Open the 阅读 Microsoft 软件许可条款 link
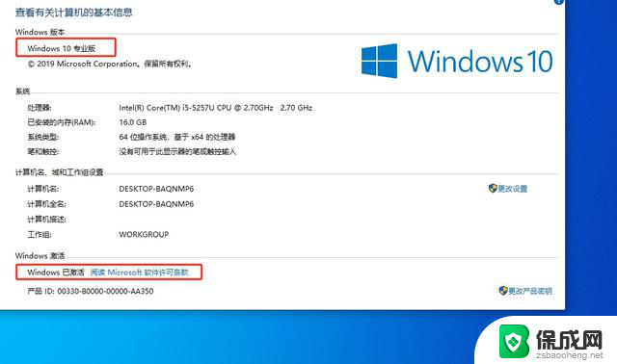This screenshot has width=617, height=364. [x=139, y=272]
